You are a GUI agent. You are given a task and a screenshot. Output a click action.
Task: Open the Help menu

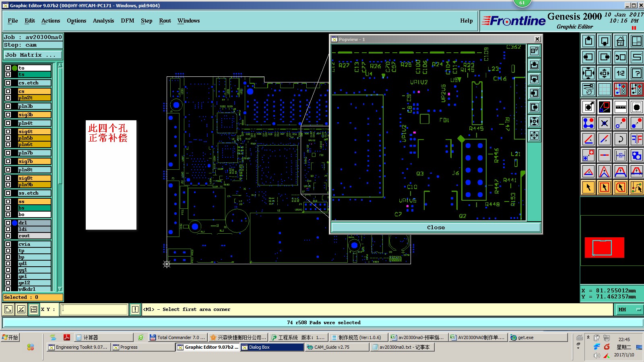click(x=466, y=21)
